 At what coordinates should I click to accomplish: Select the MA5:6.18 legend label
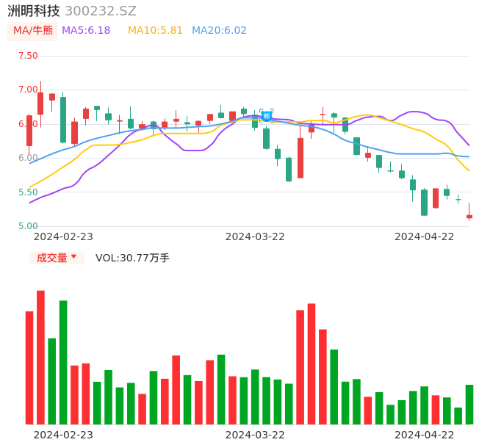point(86,31)
